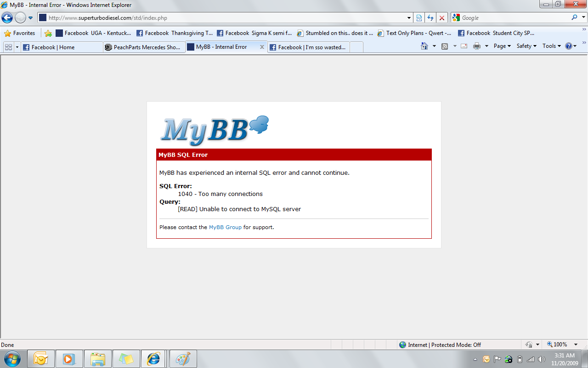This screenshot has height=368, width=588.
Task: Open the Facebook Sigma K semi favorite
Action: (254, 33)
